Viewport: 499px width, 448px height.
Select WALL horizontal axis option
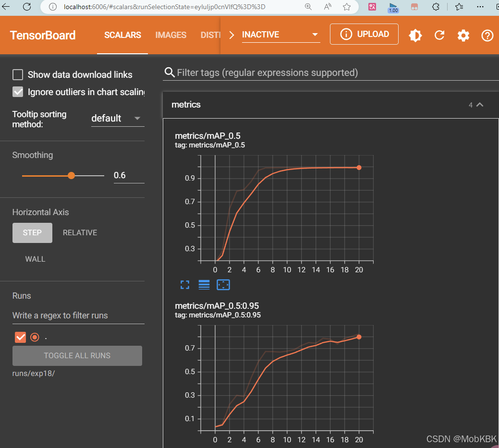(x=36, y=259)
